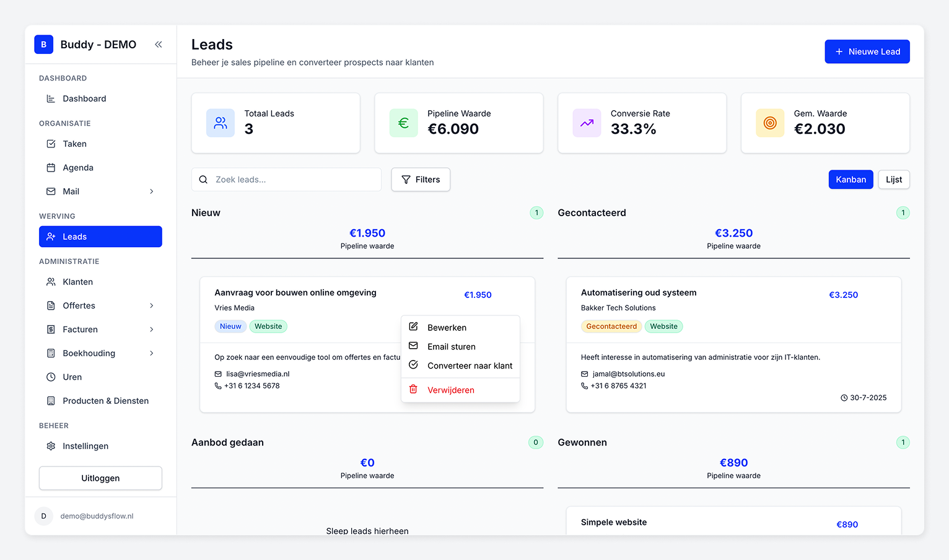This screenshot has width=949, height=560.
Task: Open Klanten via its sidebar icon
Action: [51, 282]
